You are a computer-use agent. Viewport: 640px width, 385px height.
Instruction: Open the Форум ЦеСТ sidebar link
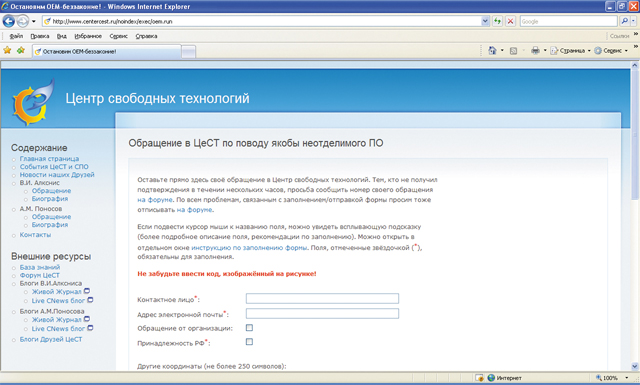pos(40,276)
